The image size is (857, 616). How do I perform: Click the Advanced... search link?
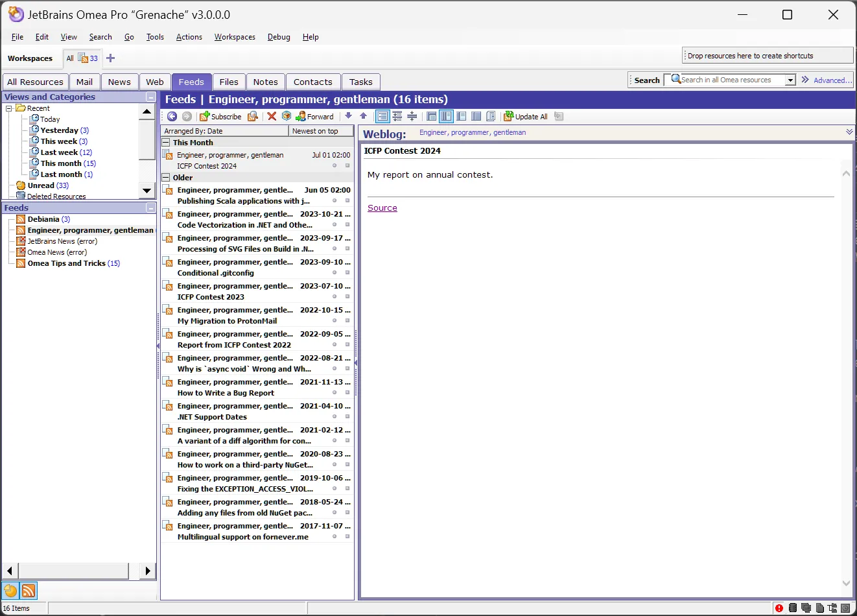click(833, 80)
